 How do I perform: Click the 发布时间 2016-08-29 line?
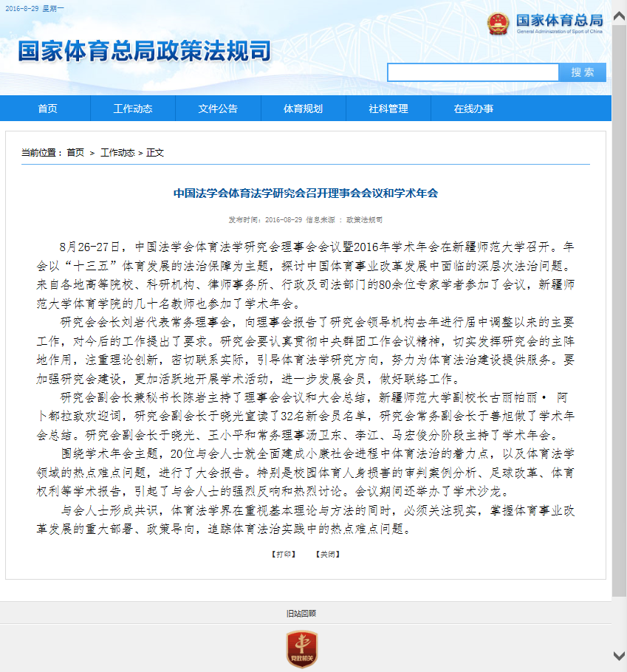(x=306, y=220)
